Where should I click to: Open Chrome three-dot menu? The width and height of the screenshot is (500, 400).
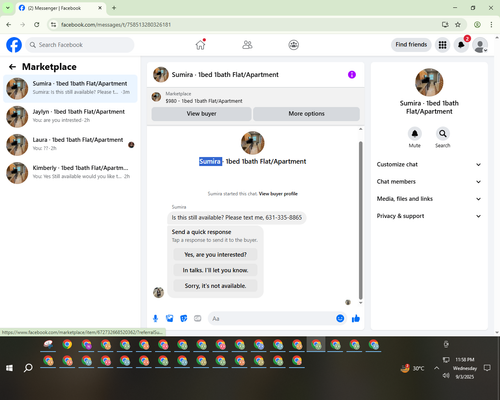(491, 24)
